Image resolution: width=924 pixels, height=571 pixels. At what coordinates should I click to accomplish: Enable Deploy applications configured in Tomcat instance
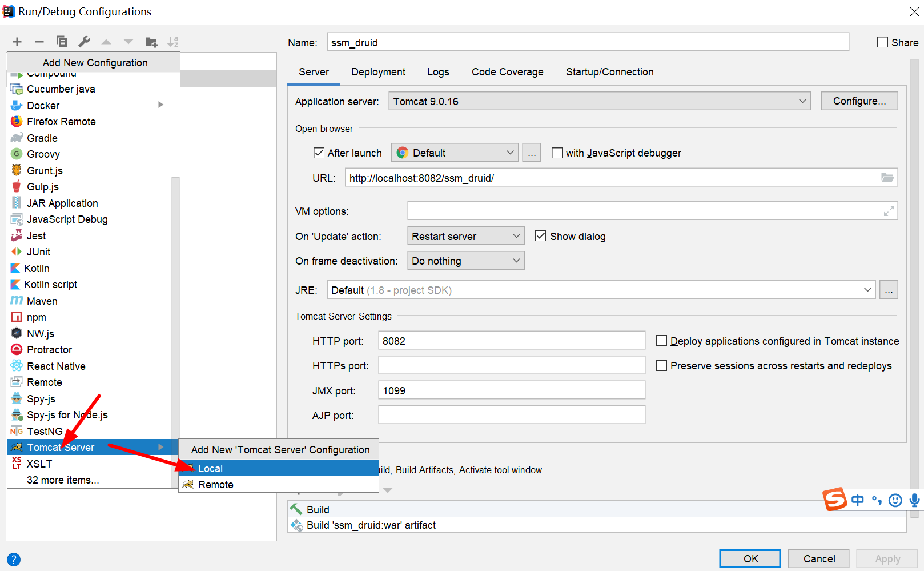661,341
